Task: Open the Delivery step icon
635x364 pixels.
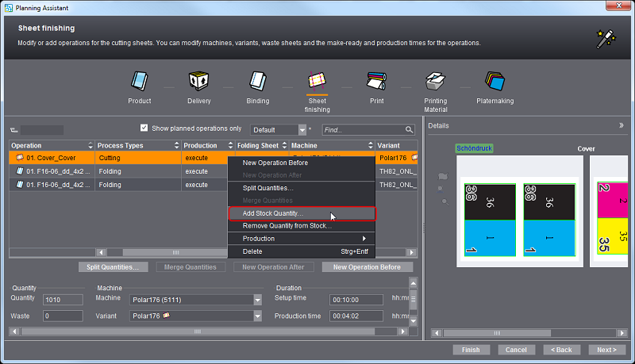Action: (199, 82)
